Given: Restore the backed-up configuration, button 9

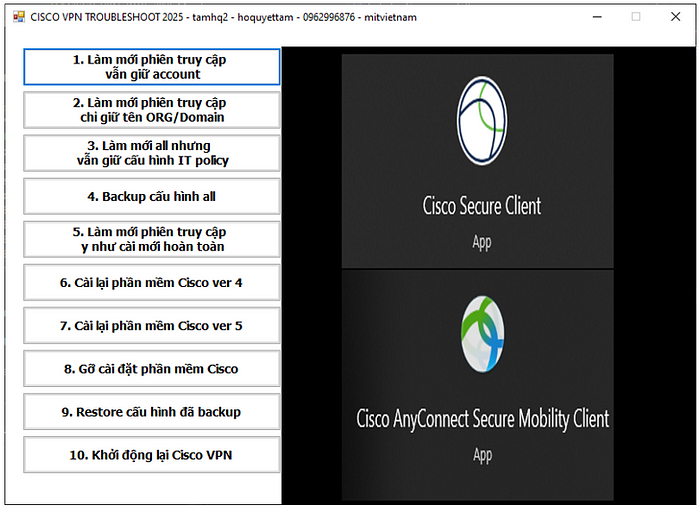Looking at the screenshot, I should tap(152, 412).
